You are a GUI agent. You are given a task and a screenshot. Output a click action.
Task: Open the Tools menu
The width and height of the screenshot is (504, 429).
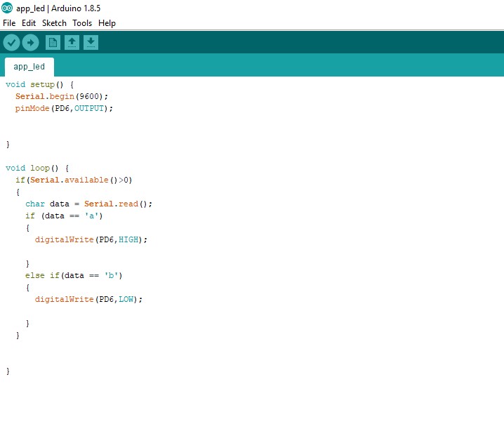[x=82, y=23]
